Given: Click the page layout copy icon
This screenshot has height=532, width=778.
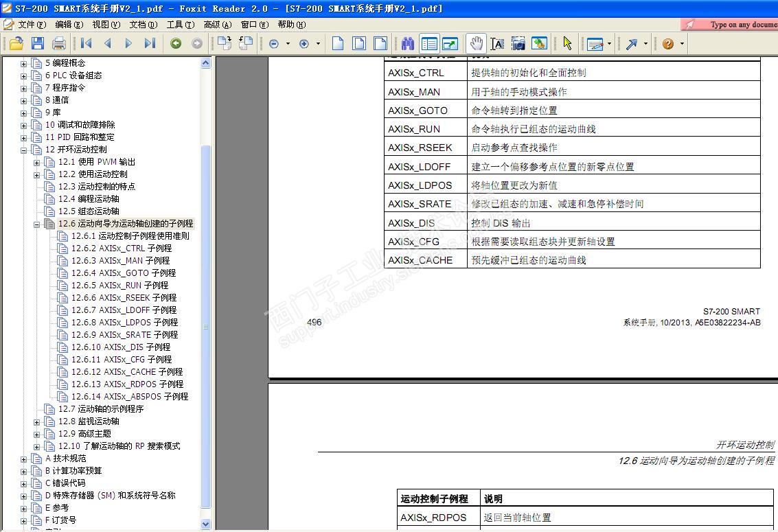Looking at the screenshot, I should (225, 44).
